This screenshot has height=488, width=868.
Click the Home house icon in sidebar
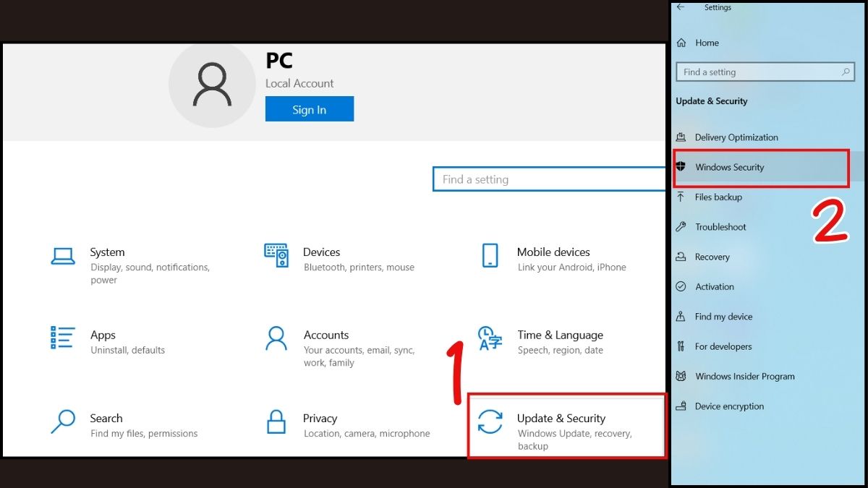(x=681, y=43)
